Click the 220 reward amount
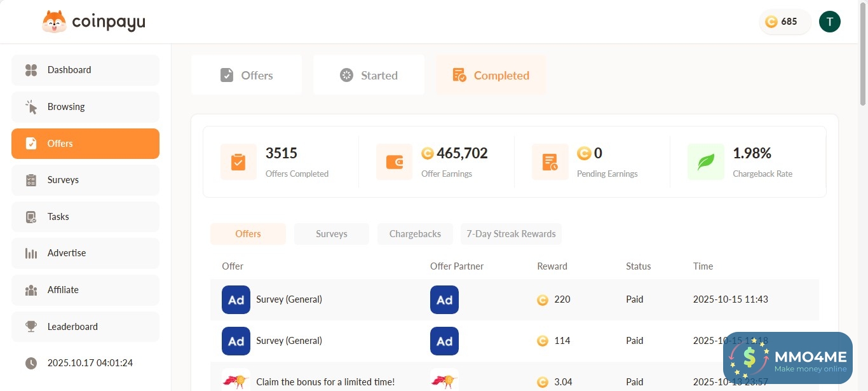The image size is (868, 391). (x=562, y=299)
